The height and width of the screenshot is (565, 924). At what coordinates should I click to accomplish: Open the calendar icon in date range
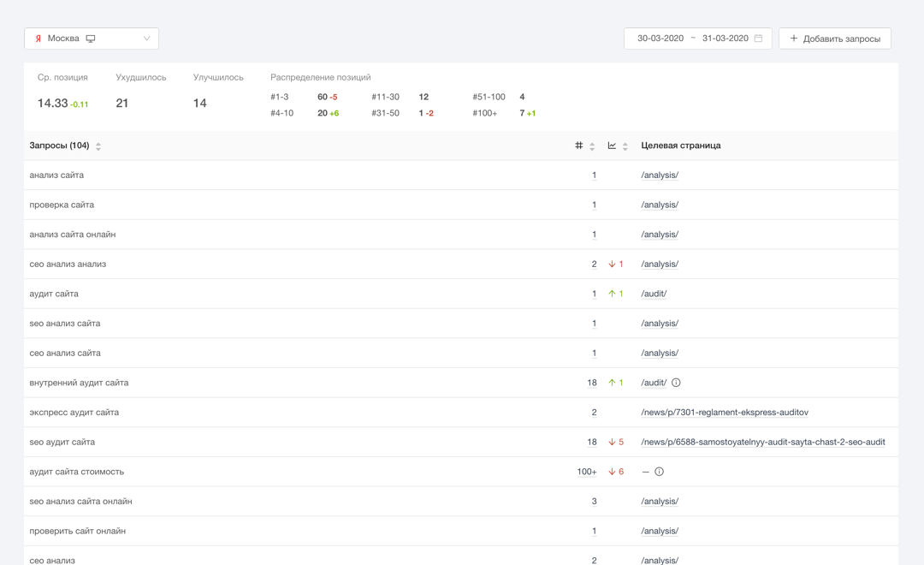[758, 39]
